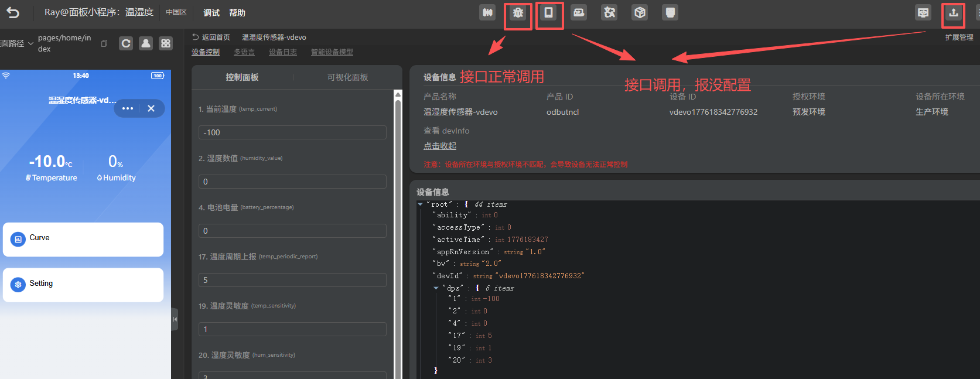Open the first toolbar icon left of the bug icon

pyautogui.click(x=487, y=12)
